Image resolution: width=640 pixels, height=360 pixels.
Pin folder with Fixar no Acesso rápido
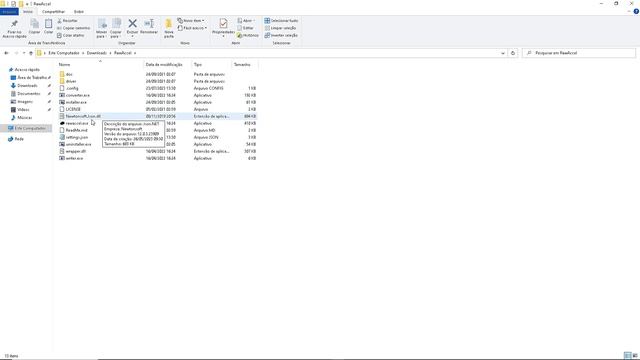(x=14, y=29)
